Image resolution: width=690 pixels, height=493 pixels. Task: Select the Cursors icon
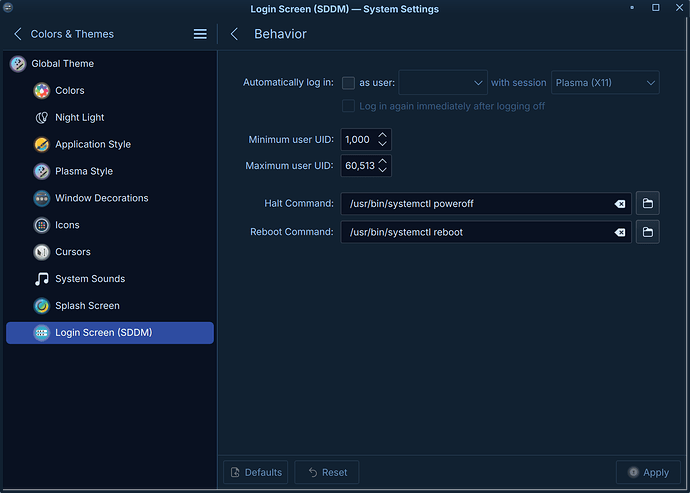click(41, 252)
